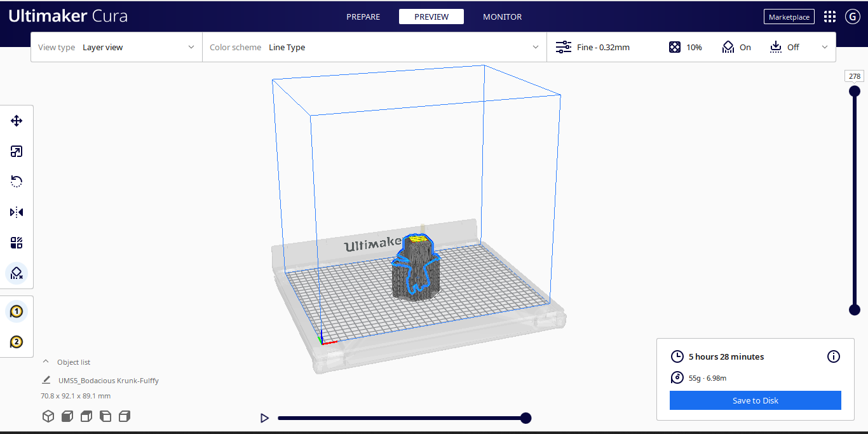Choose extruder 1 button
The image size is (868, 434).
(17, 311)
